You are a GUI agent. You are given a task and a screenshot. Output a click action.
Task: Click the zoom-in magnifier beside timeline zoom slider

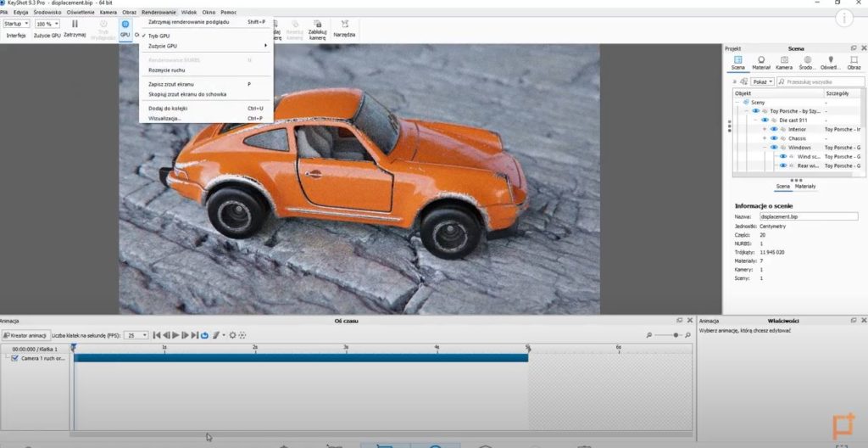pos(687,335)
